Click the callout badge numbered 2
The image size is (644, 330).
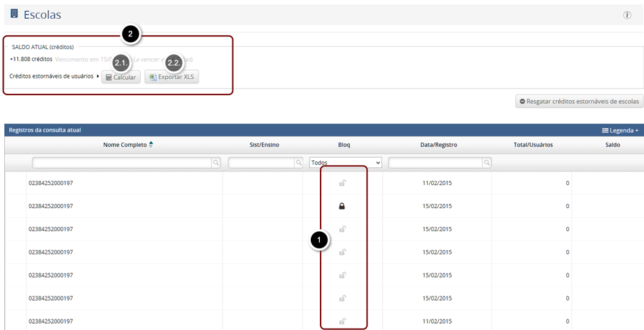click(x=131, y=33)
